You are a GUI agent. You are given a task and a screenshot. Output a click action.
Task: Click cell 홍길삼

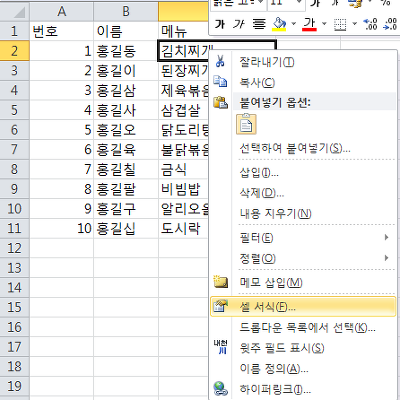(x=126, y=90)
